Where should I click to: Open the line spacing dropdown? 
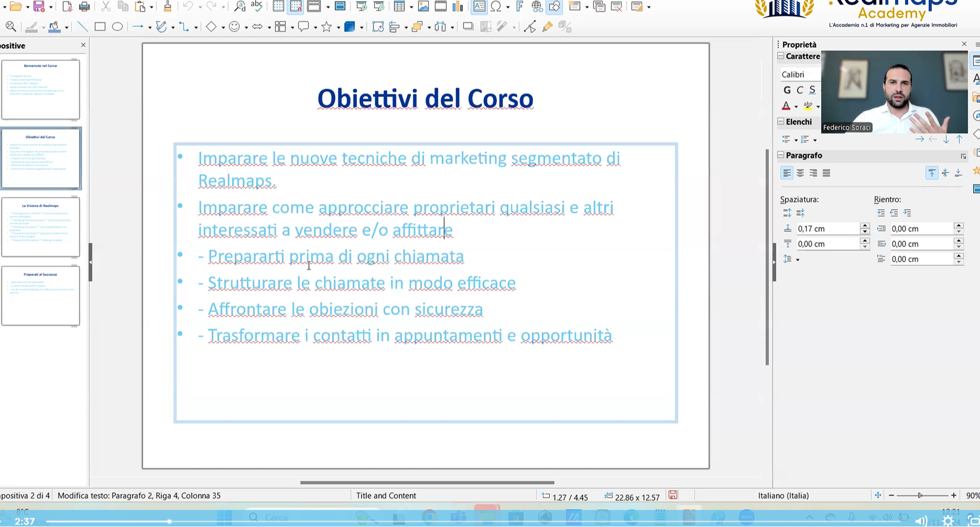pos(798,260)
